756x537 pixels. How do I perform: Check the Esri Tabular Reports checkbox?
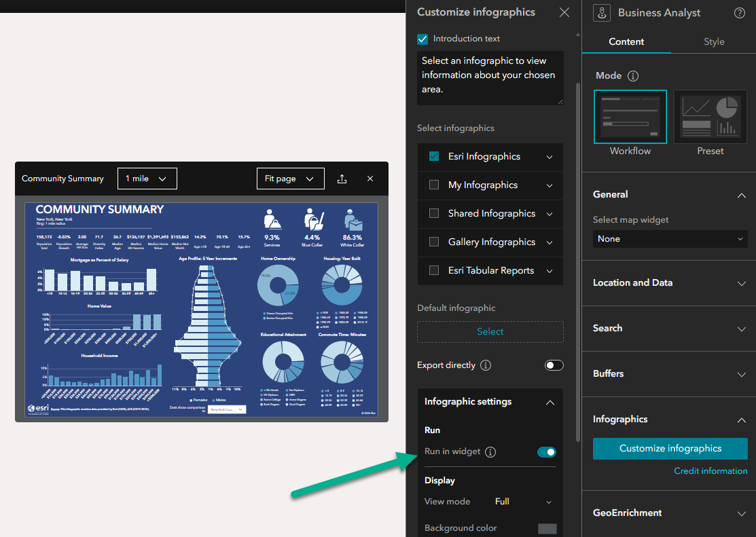point(434,270)
